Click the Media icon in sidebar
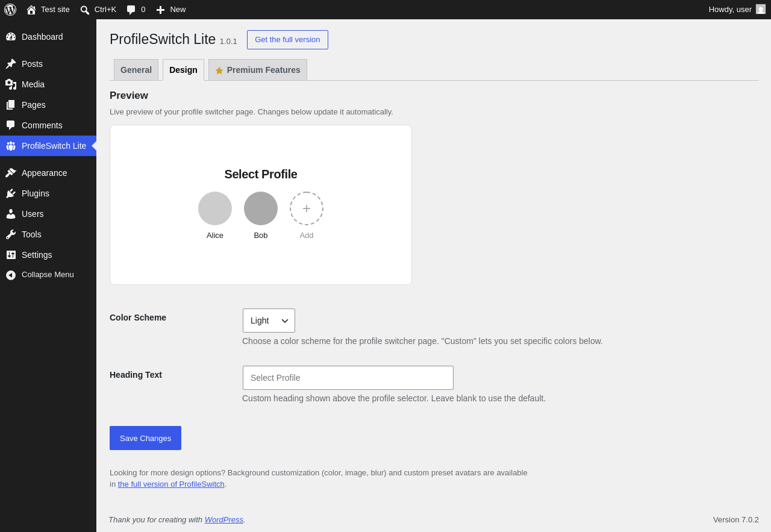This screenshot has height=532, width=771. (x=11, y=84)
